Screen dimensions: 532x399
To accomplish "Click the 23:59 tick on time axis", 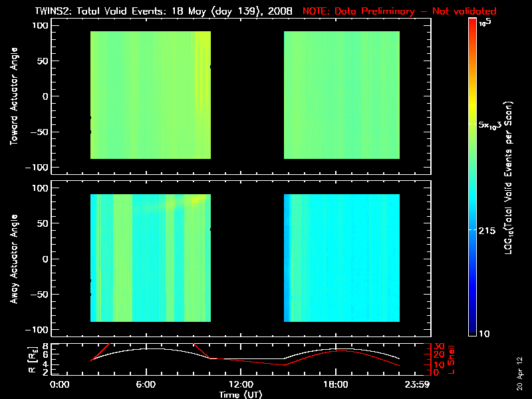I will click(419, 384).
